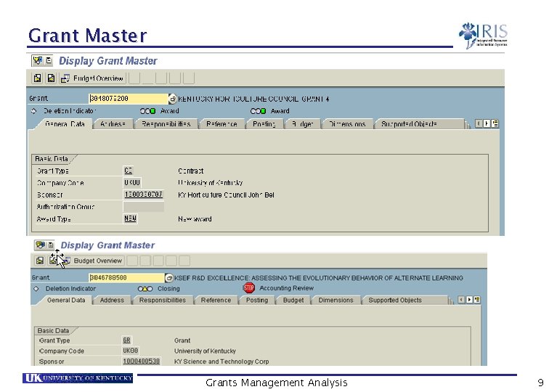Click the Grant number field 3046788500
Viewport: 549px width, 392px height.
coord(126,277)
